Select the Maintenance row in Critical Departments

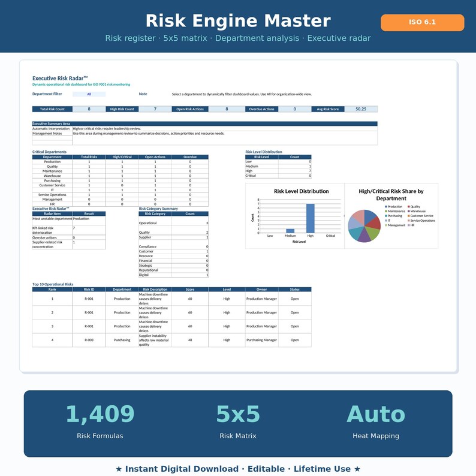[120, 171]
